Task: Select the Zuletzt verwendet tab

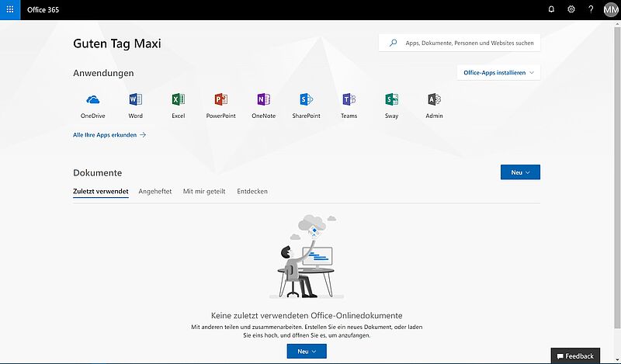Action: (x=101, y=192)
